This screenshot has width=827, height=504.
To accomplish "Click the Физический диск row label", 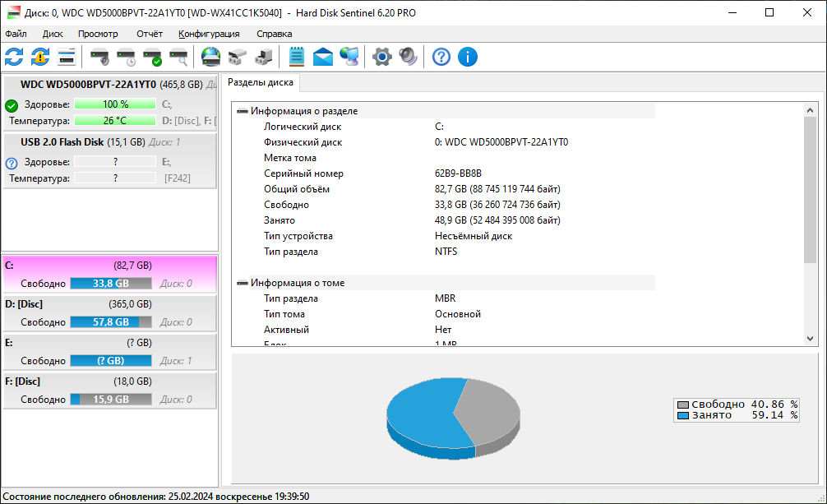I will [303, 142].
